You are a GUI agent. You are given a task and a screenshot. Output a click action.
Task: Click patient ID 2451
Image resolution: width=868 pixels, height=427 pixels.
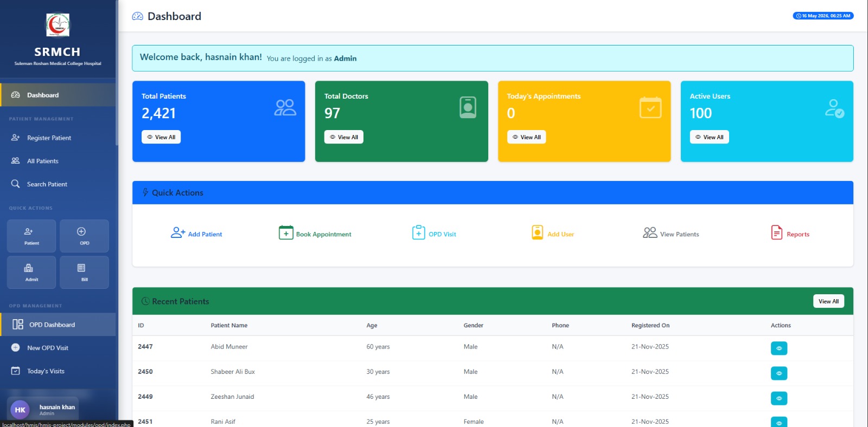(145, 422)
